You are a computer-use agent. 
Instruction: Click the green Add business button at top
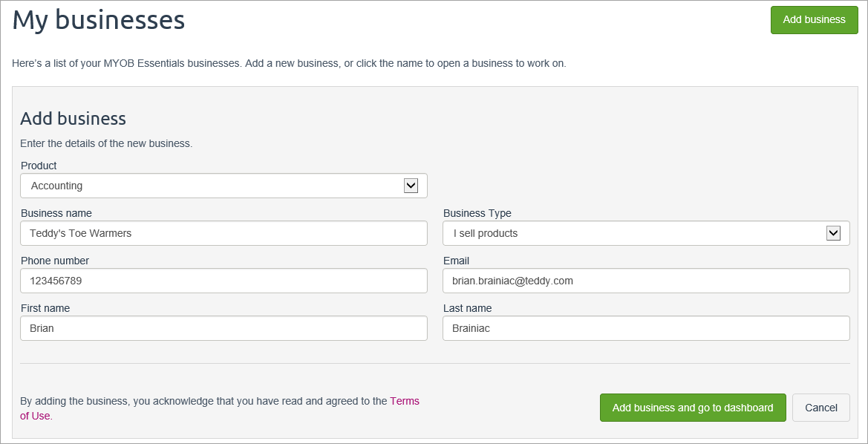[814, 20]
